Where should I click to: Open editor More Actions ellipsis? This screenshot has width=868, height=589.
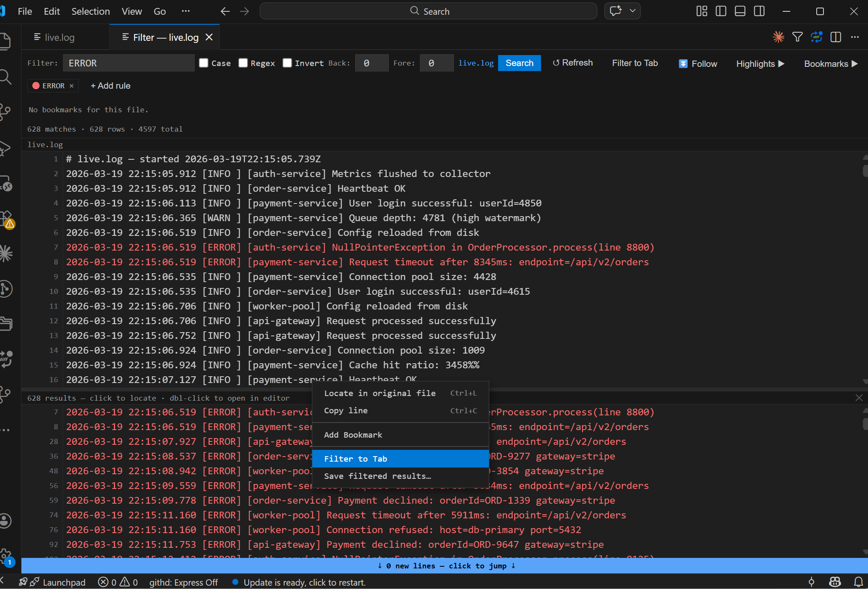(x=855, y=37)
